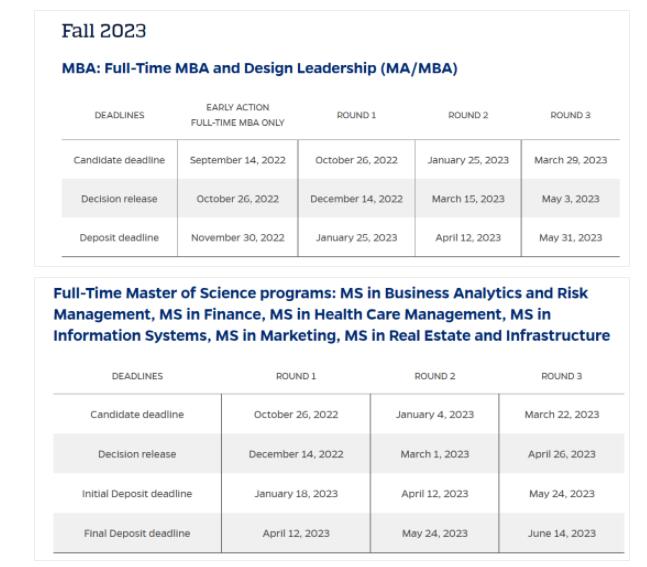Click the January 18, 2023 initial deposit cell
The image size is (647, 567).
coord(295,494)
